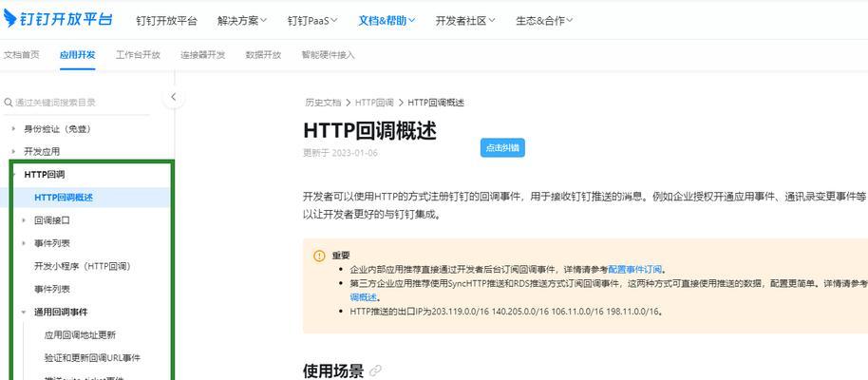Open the 钉钉PaaS dropdown menu
The image size is (868, 380).
[312, 21]
